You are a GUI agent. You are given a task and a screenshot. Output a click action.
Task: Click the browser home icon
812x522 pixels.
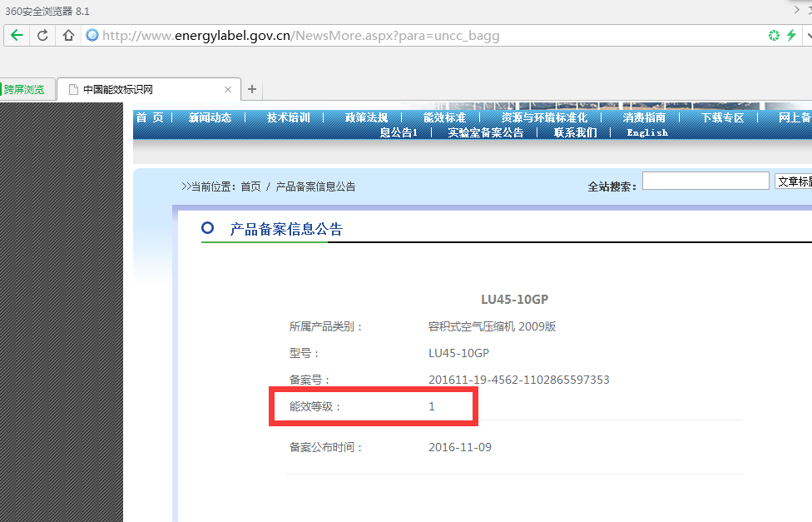coord(68,35)
